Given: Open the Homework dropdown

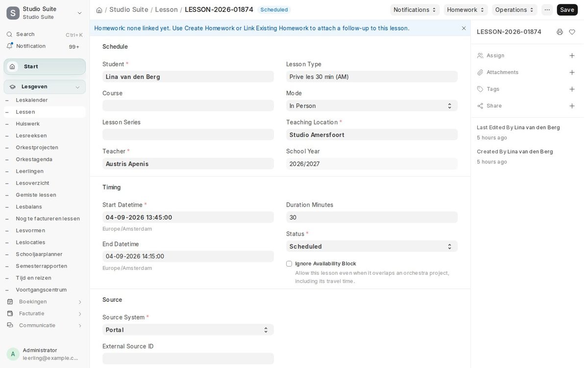Looking at the screenshot, I should pos(465,10).
